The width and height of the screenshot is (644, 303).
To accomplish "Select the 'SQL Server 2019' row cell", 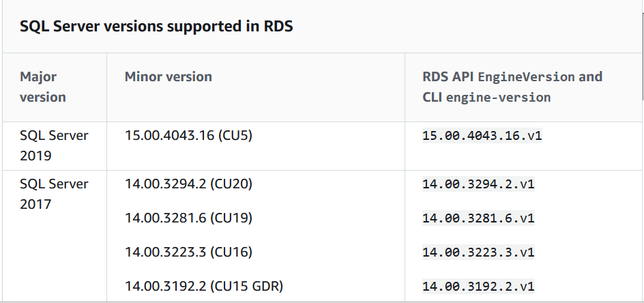I will (54, 145).
